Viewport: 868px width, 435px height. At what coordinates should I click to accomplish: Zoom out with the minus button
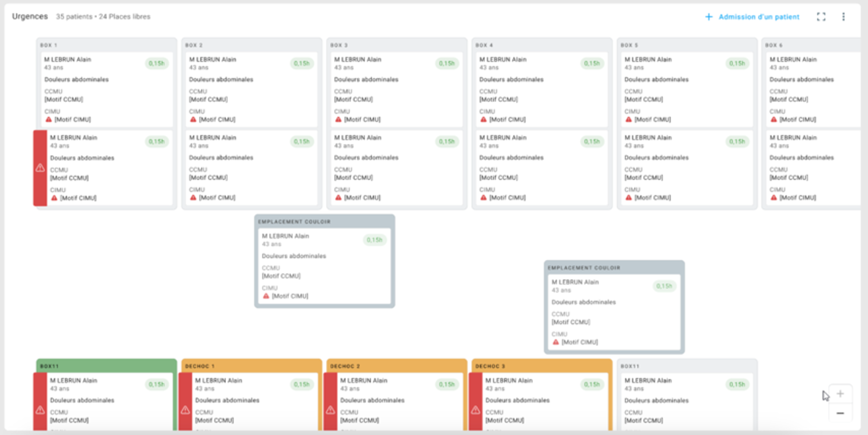point(840,413)
